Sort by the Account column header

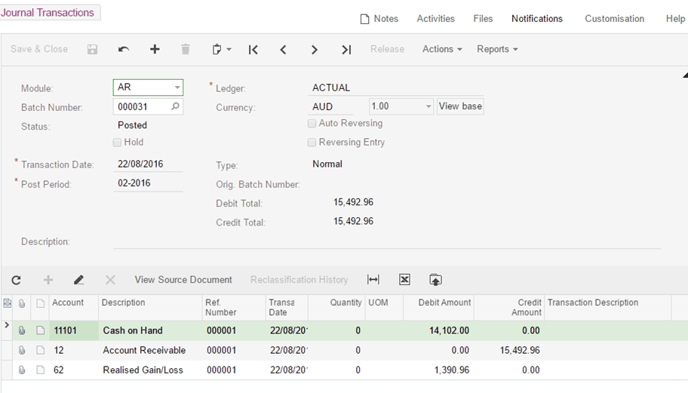(x=73, y=307)
